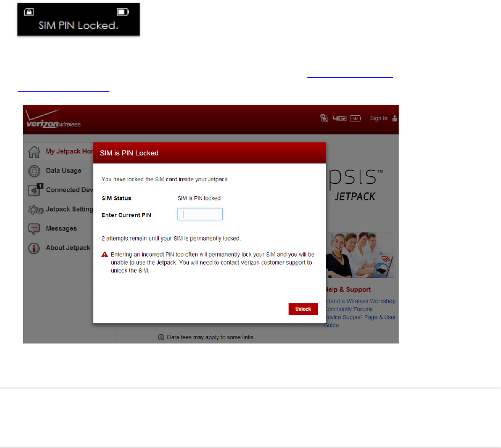Click the SIM lock status icon in header
Image resolution: width=501 pixels, height=448 pixels.
coord(324,118)
